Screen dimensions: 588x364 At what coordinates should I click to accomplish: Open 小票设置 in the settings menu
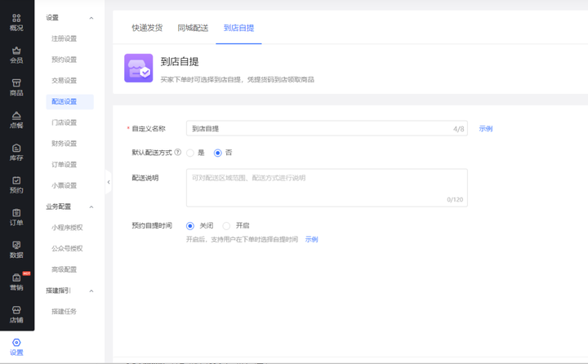[x=65, y=185]
